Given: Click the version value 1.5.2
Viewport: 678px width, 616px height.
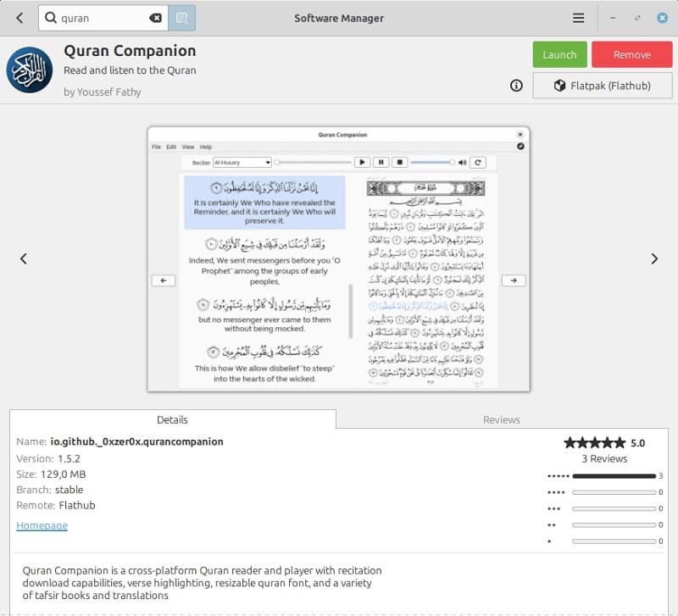Looking at the screenshot, I should 69,458.
